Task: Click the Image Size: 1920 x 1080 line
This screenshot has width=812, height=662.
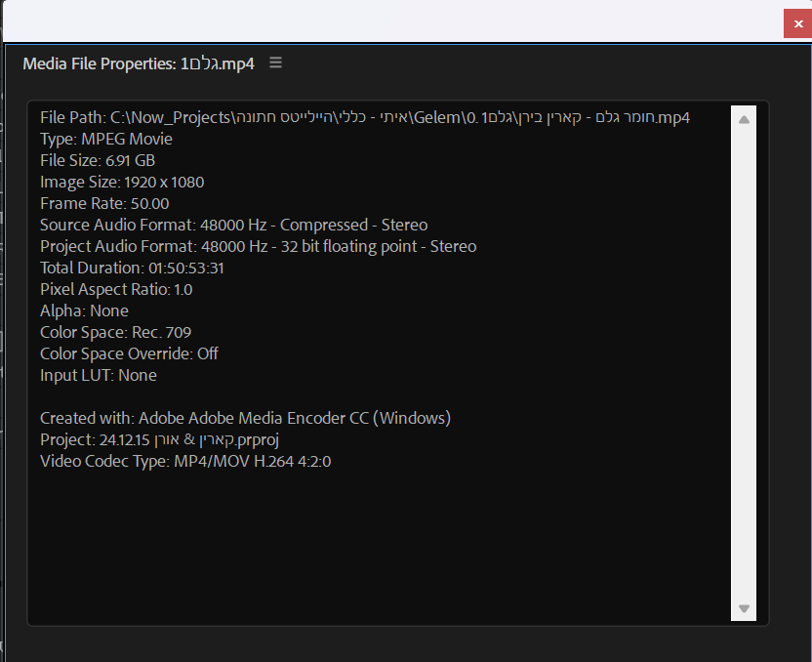Action: click(x=121, y=182)
